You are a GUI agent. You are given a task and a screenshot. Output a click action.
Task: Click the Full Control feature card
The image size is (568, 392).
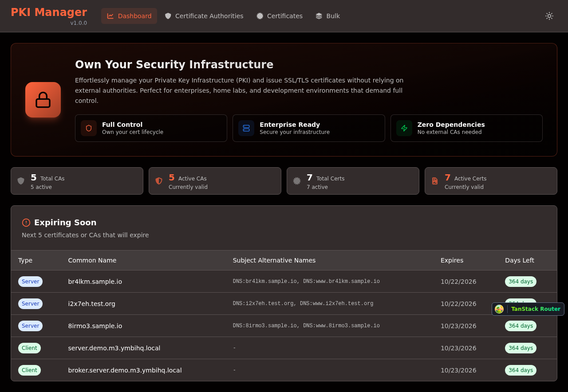tap(151, 128)
